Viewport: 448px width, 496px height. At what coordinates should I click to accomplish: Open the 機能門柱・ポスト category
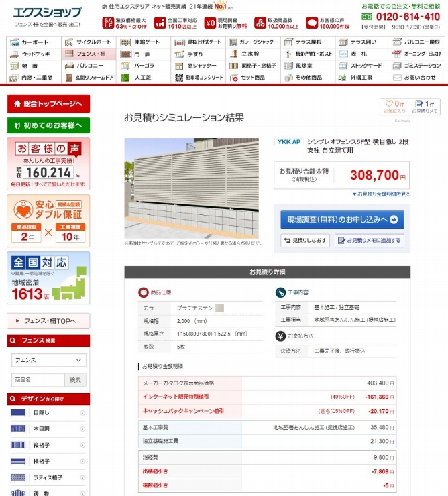308,54
